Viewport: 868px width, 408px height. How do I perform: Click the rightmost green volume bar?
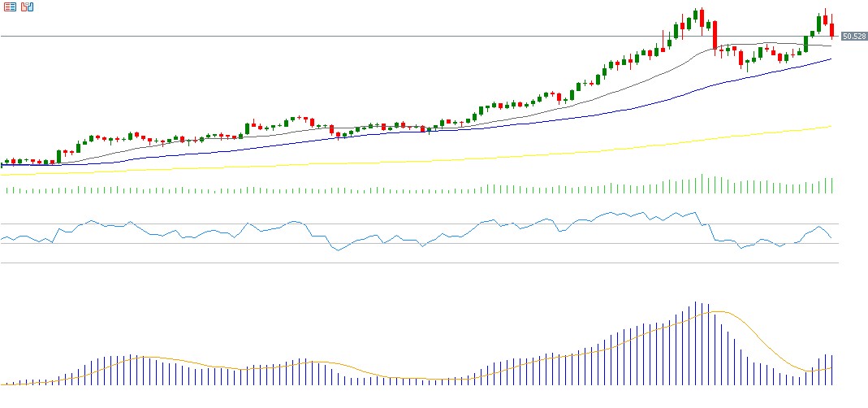pyautogui.click(x=832, y=186)
